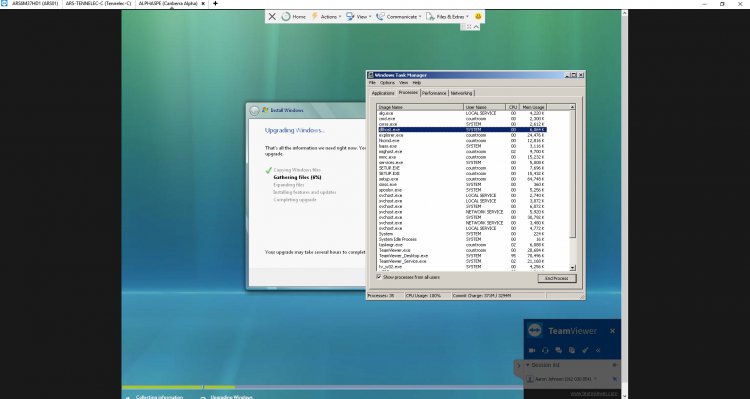The width and height of the screenshot is (750, 399).
Task: Open the Communicate dropdown
Action: click(398, 17)
